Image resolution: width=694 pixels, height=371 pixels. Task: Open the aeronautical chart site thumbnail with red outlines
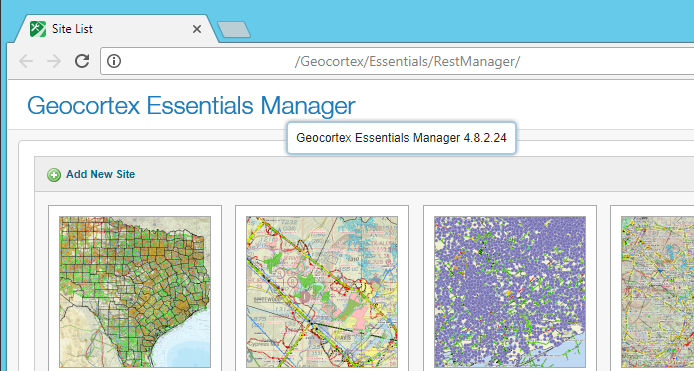pos(322,292)
